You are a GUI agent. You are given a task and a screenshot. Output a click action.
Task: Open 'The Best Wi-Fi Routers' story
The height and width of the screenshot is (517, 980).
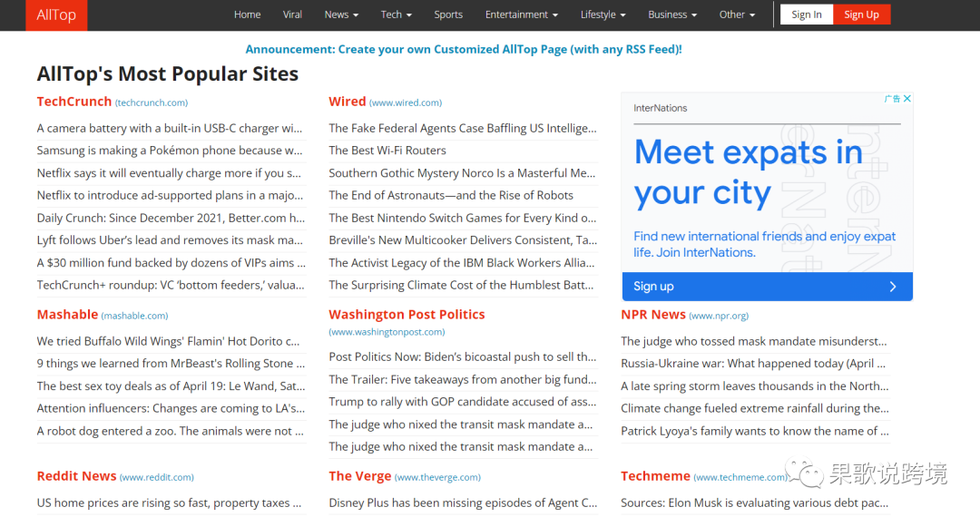[387, 151]
